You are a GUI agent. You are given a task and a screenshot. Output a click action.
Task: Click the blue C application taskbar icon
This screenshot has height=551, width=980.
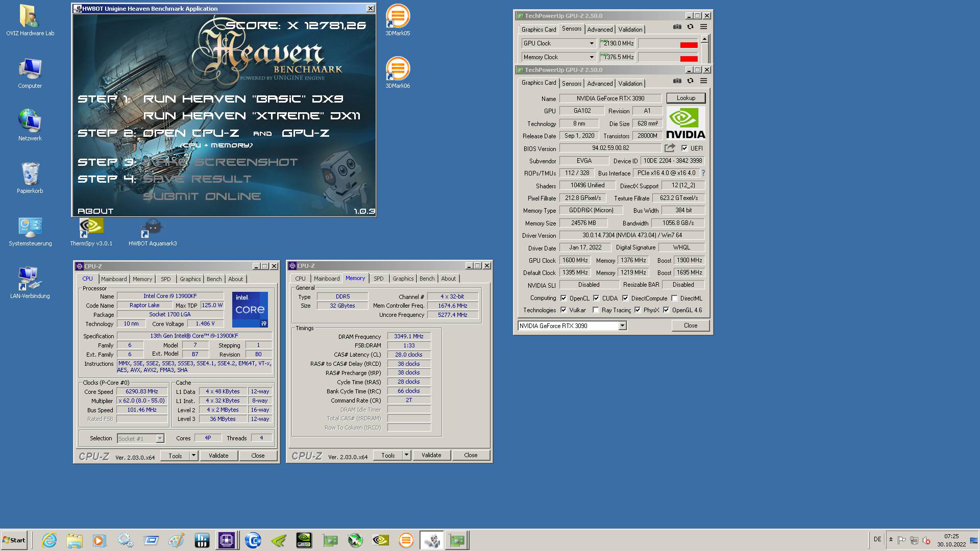click(x=253, y=540)
